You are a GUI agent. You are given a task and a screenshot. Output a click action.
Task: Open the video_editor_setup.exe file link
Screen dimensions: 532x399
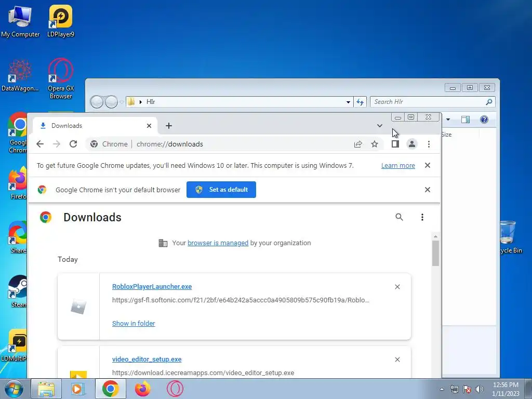(x=147, y=360)
